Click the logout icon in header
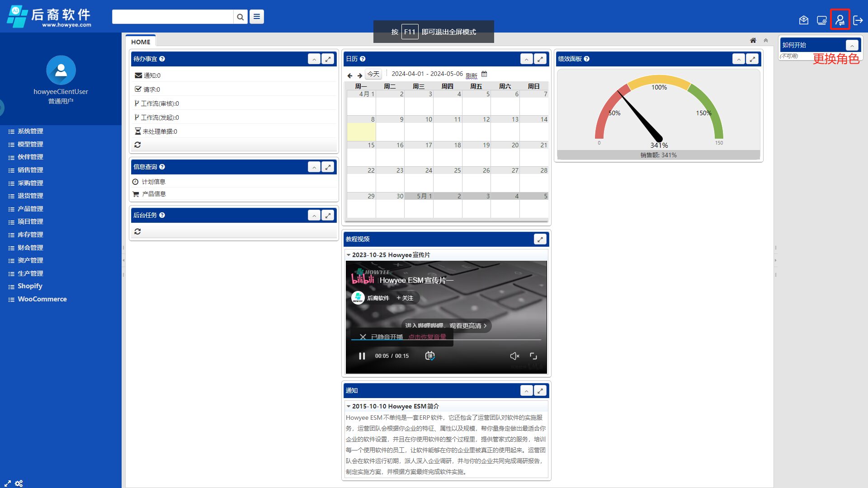This screenshot has height=488, width=868. click(x=858, y=20)
